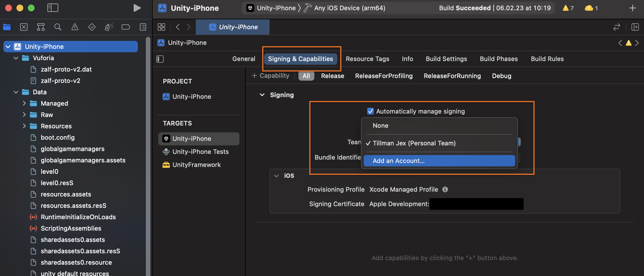This screenshot has width=644, height=276.
Task: Select the All configuration filter
Action: 306,76
